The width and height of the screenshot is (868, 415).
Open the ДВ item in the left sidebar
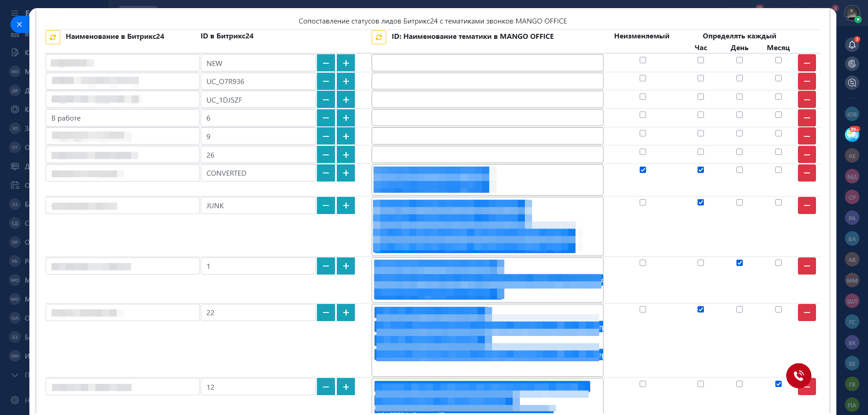pos(15,90)
